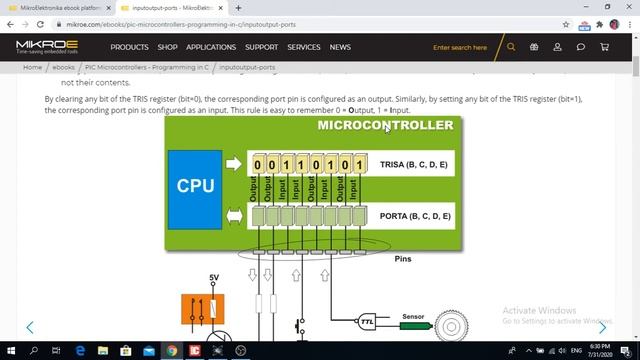Image resolution: width=640 pixels, height=360 pixels.
Task: Click inputoutput-ports breadcrumb link
Action: point(247,67)
